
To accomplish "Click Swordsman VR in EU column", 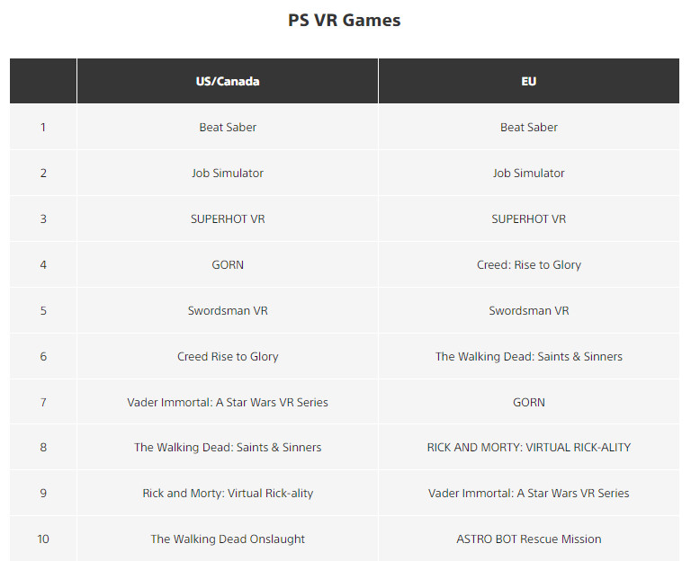I will [x=529, y=311].
